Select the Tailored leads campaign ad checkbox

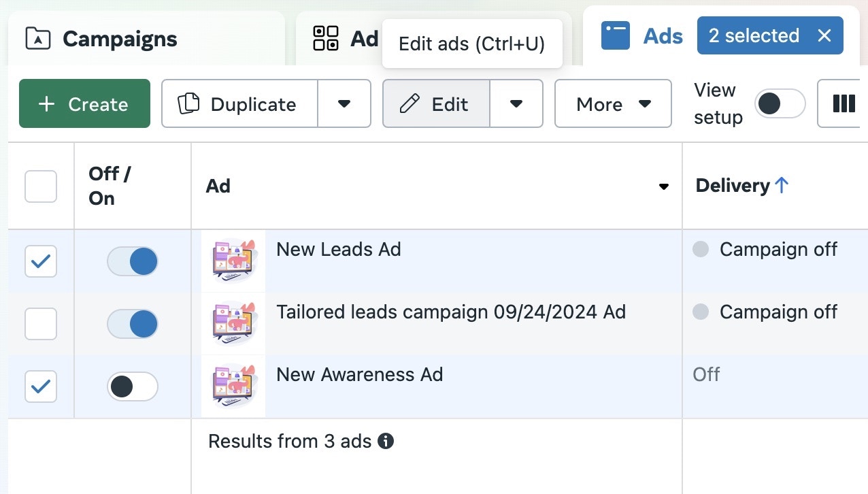40,324
